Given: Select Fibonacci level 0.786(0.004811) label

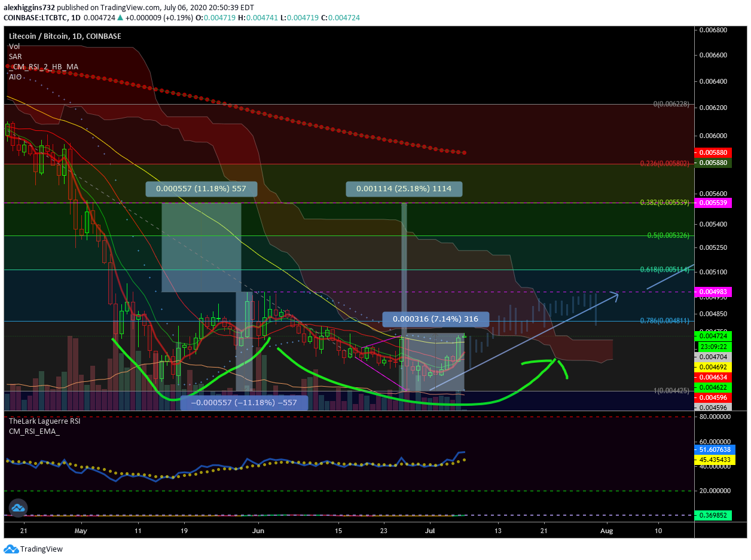Looking at the screenshot, I should coord(665,321).
